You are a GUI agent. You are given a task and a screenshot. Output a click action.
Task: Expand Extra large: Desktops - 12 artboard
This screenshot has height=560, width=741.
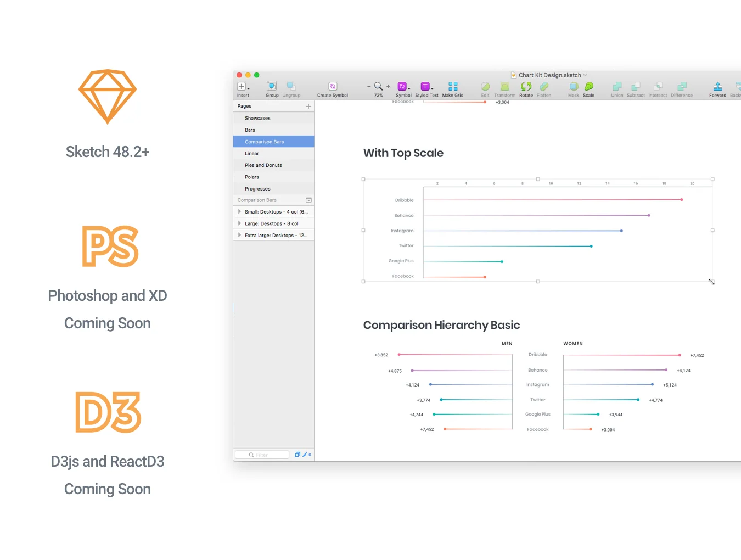[x=240, y=235]
